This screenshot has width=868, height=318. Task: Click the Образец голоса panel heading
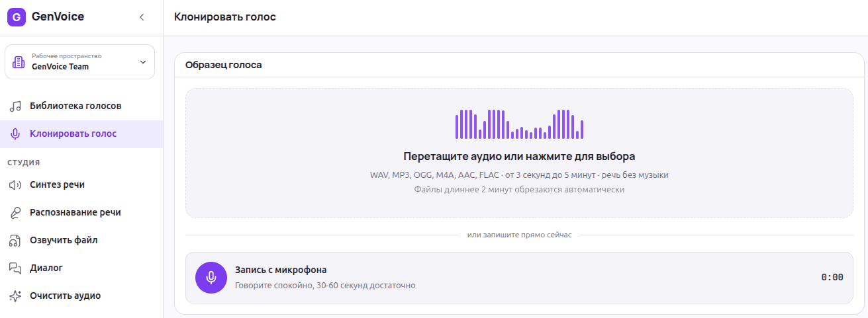click(x=224, y=65)
